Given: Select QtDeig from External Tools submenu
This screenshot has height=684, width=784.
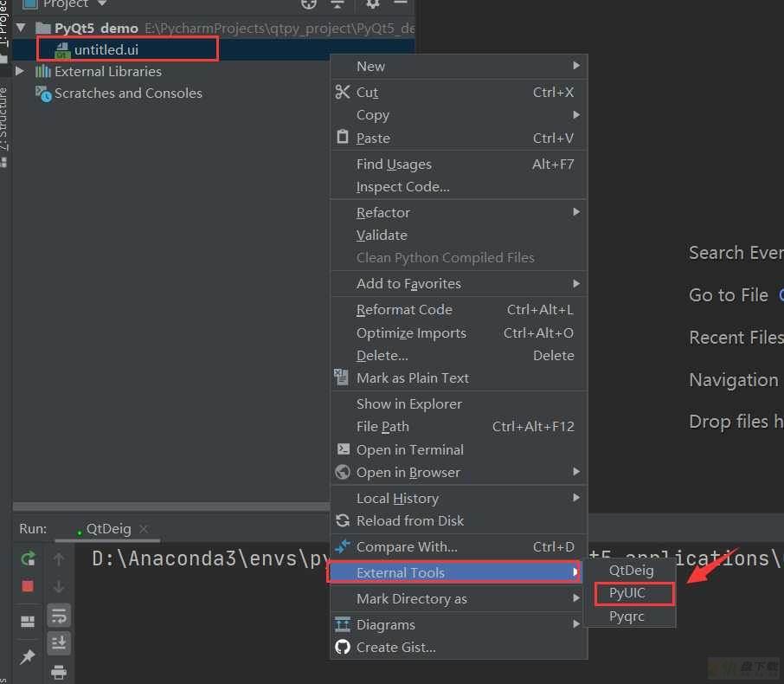Looking at the screenshot, I should tap(631, 571).
